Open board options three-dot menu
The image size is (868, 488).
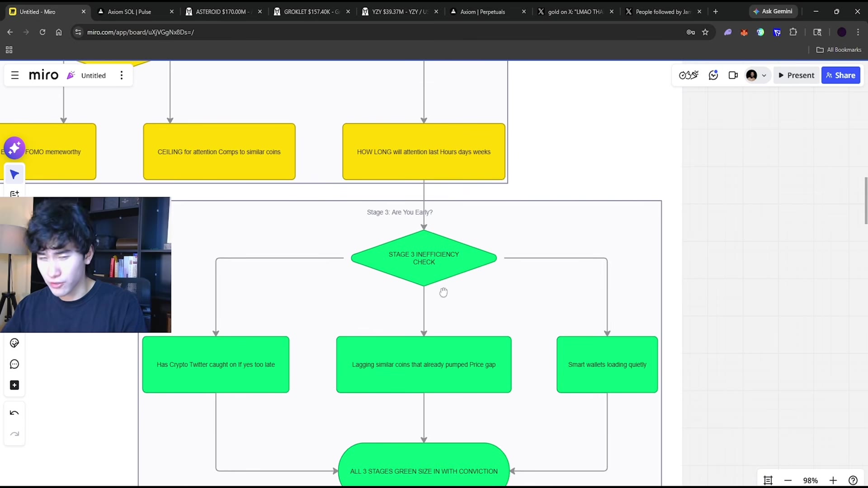(122, 75)
